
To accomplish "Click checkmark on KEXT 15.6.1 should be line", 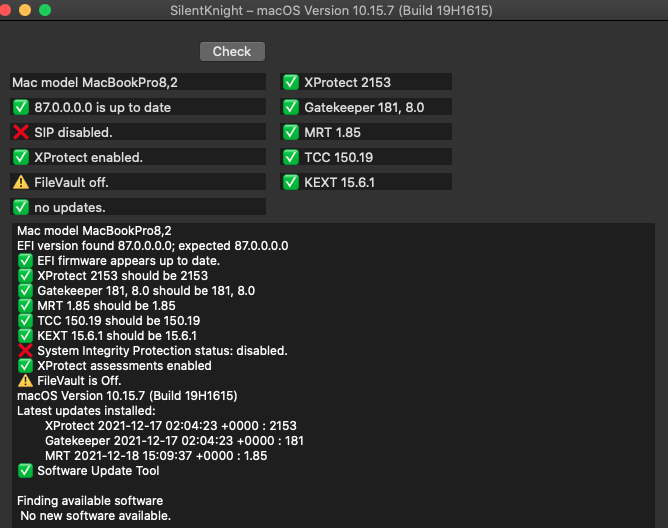I will (x=26, y=336).
